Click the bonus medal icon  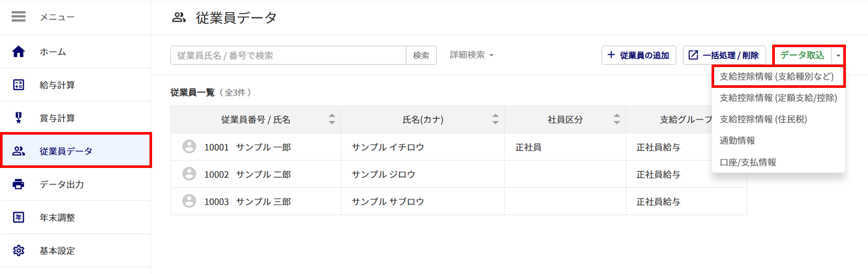(x=19, y=118)
